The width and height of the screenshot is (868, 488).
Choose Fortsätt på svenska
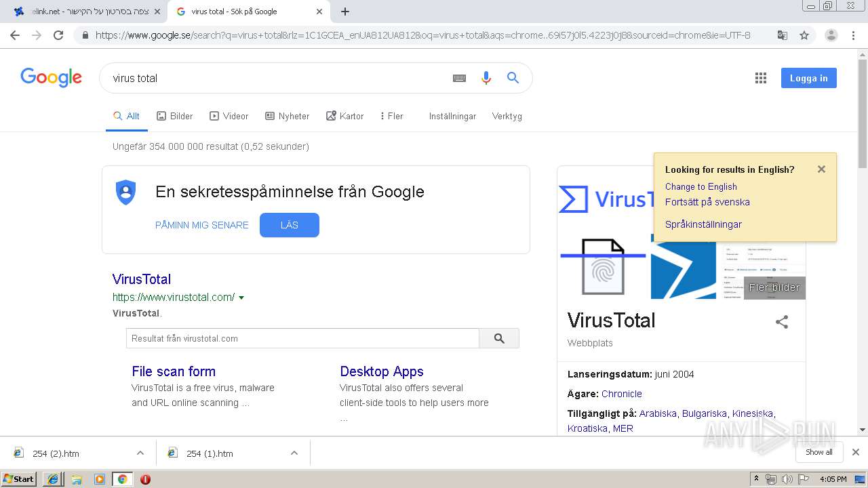click(x=707, y=202)
